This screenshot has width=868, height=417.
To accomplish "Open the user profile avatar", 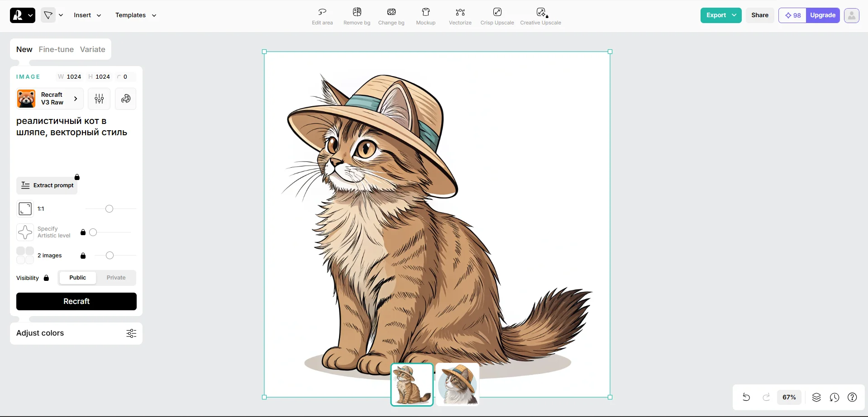I will [851, 15].
